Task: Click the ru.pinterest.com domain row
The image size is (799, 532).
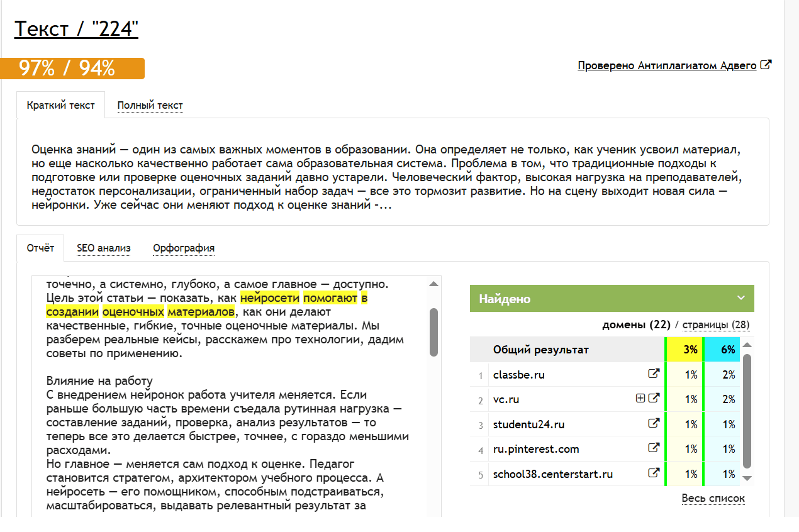Action: pyautogui.click(x=605, y=449)
